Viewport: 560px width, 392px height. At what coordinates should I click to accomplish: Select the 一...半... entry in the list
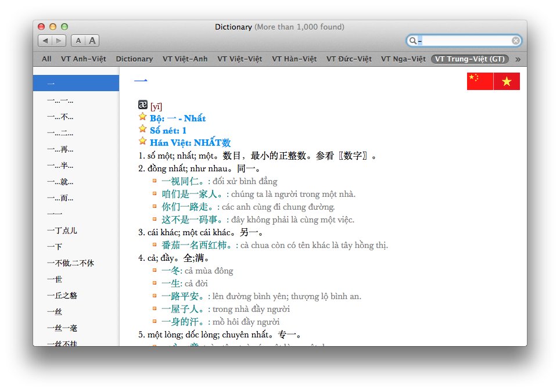tap(76, 166)
